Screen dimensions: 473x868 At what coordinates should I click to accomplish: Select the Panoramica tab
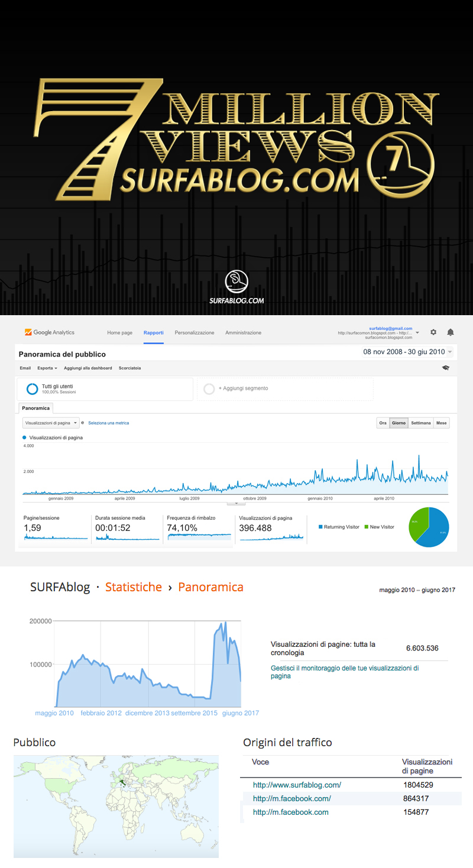coord(37,408)
